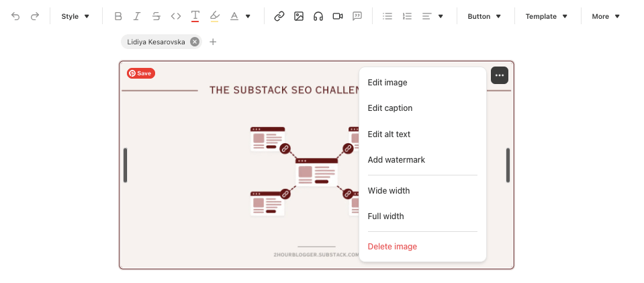
Task: Apply strikethrough formatting
Action: [x=156, y=16]
